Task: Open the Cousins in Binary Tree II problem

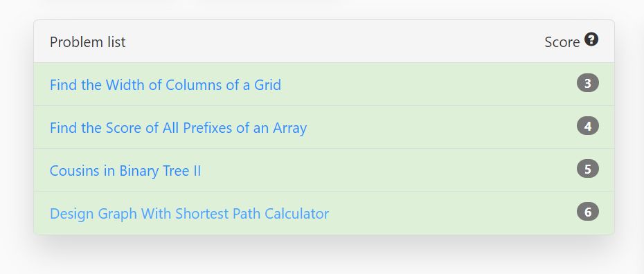Action: (x=125, y=171)
